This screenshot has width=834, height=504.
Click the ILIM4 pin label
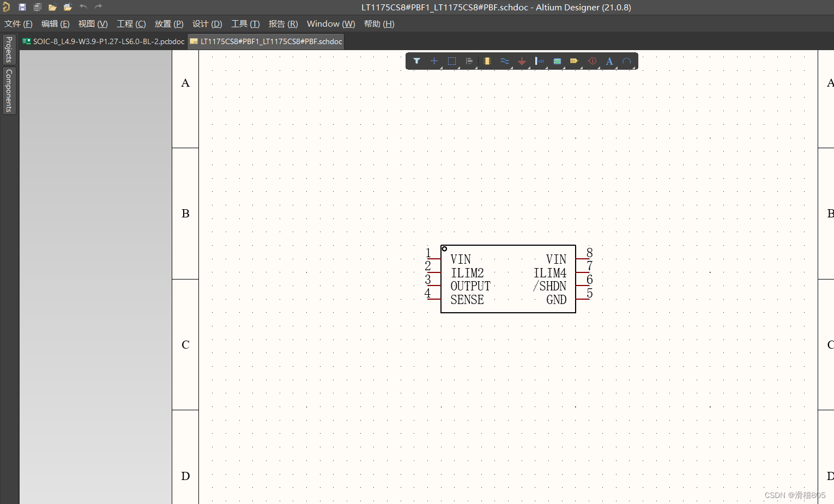[550, 273]
